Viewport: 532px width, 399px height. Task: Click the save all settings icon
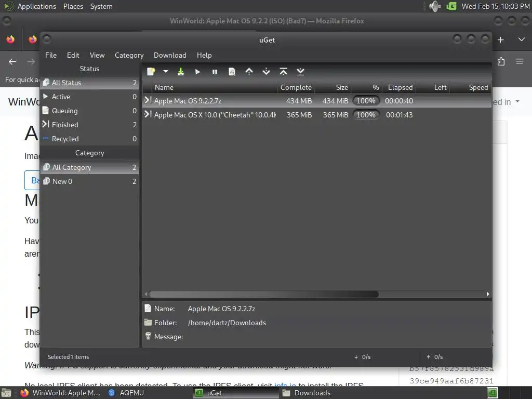point(181,72)
